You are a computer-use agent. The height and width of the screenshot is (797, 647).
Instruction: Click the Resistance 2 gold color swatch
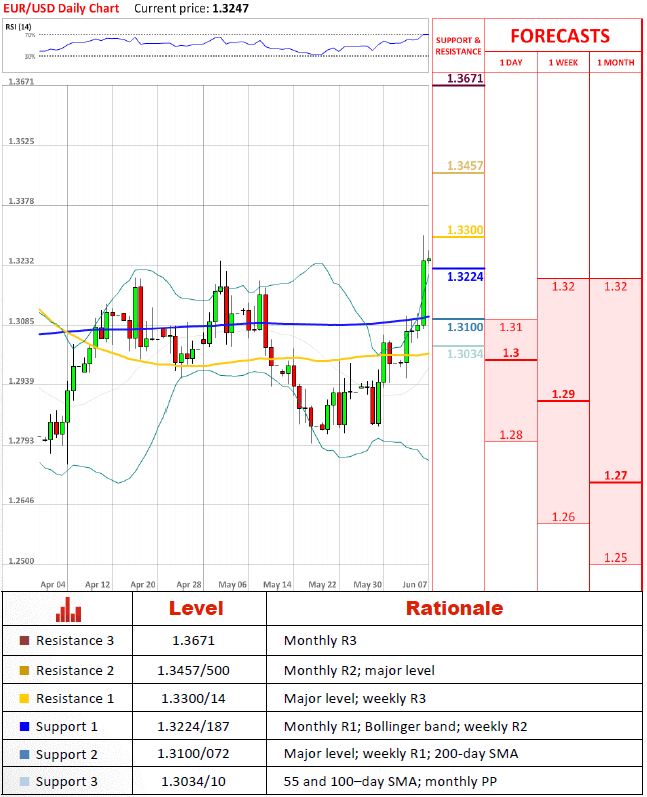click(x=24, y=670)
